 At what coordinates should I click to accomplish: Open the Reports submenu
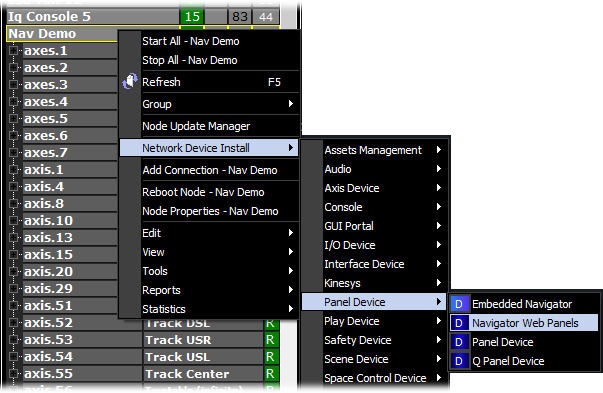pos(209,290)
